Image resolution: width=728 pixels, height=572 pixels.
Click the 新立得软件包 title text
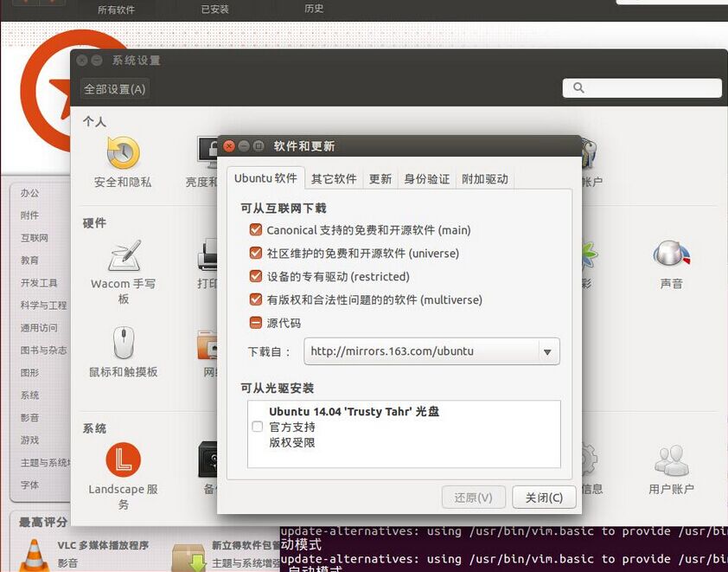246,545
